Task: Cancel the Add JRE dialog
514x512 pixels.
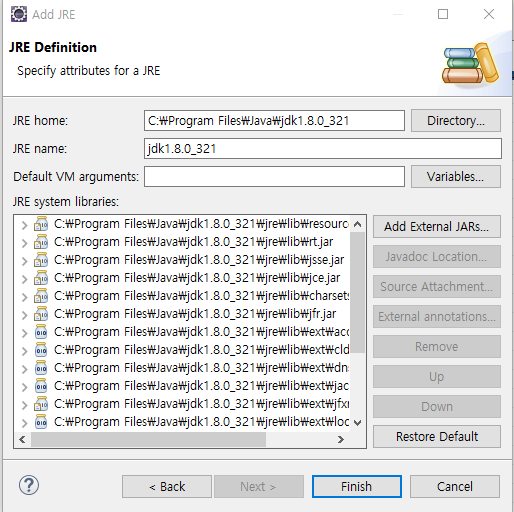Action: (x=455, y=487)
